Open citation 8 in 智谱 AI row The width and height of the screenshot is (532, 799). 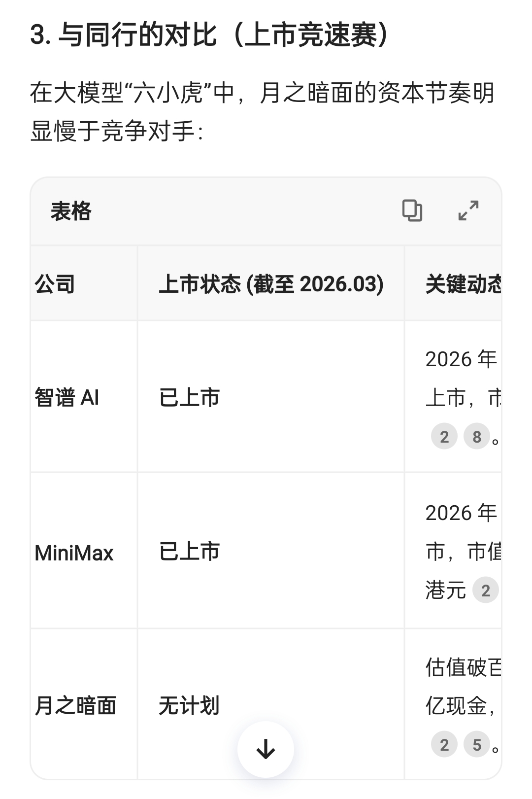(x=476, y=437)
